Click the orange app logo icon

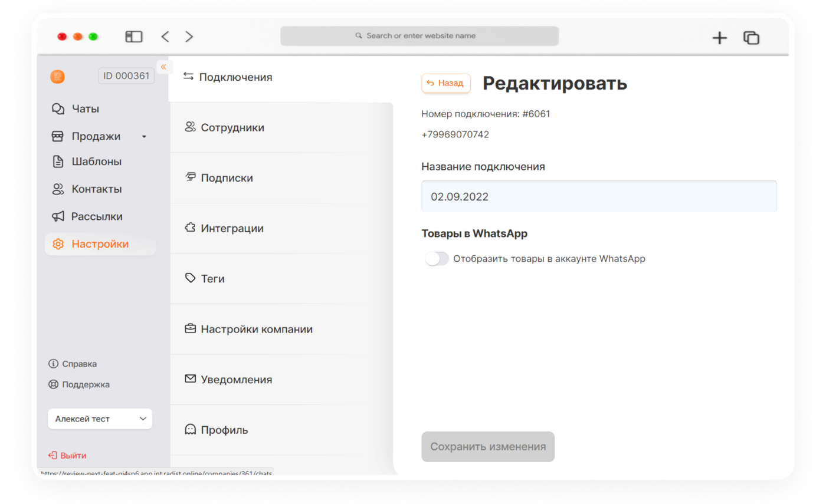[x=57, y=77]
